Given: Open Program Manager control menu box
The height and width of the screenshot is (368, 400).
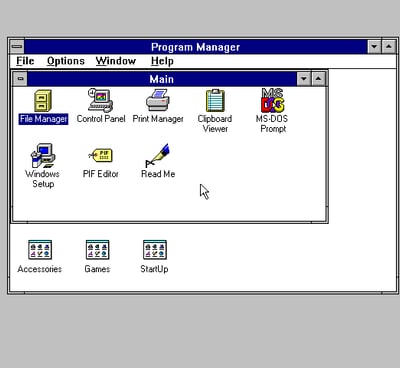Looking at the screenshot, I should [x=17, y=47].
